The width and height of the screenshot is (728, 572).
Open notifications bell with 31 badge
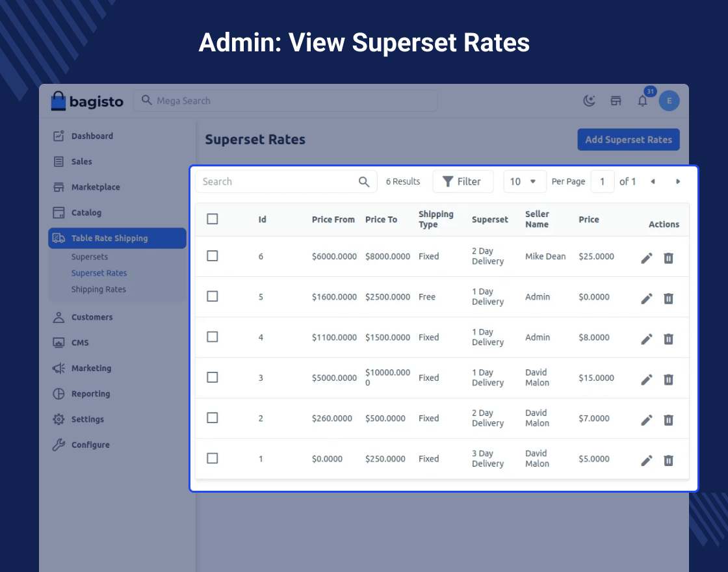[x=642, y=101]
